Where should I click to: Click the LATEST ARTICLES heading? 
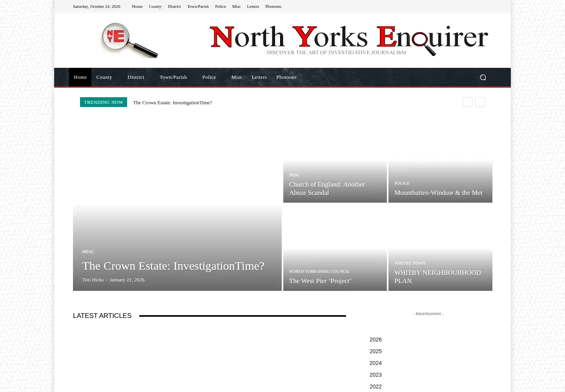pyautogui.click(x=102, y=316)
